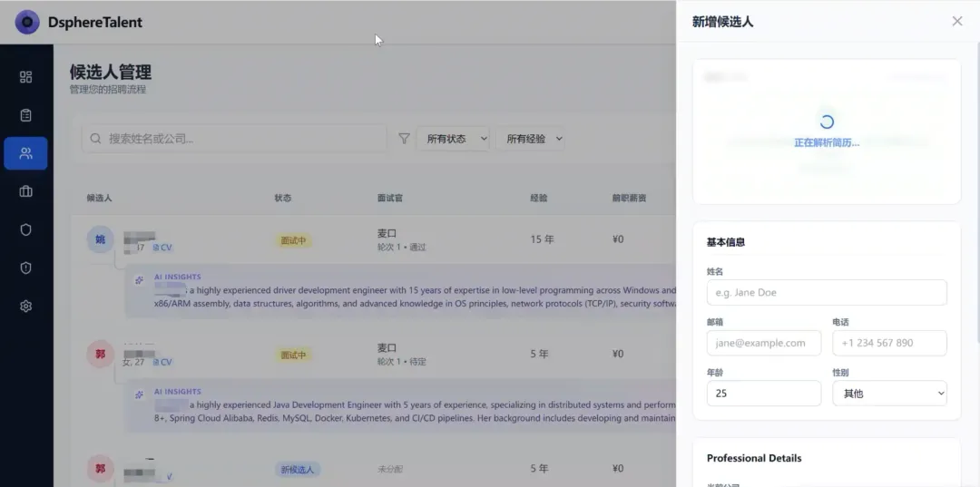Click the 经验 column header
Image resolution: width=980 pixels, height=487 pixels.
(x=539, y=198)
